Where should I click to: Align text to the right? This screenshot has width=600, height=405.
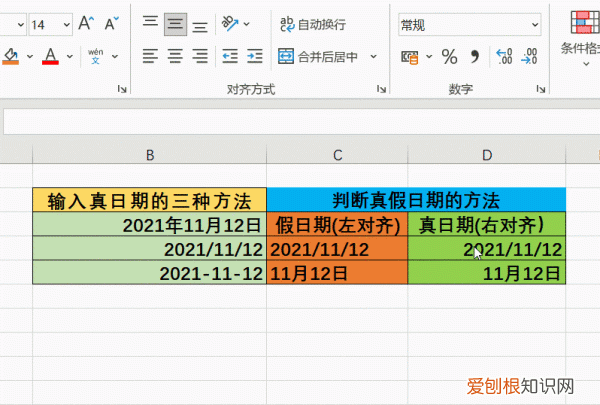tap(200, 56)
